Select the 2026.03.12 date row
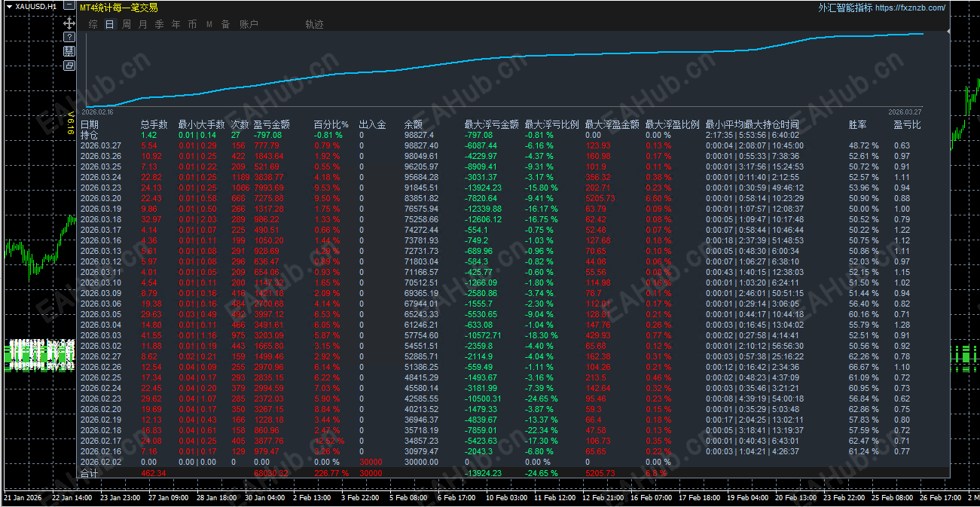Screen dimensions: 980x507 (x=101, y=261)
